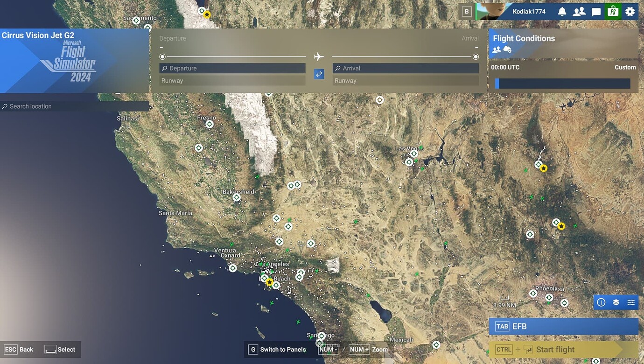This screenshot has height=364, width=644.
Task: Adjust the UTC time-of-day slider
Action: point(562,84)
